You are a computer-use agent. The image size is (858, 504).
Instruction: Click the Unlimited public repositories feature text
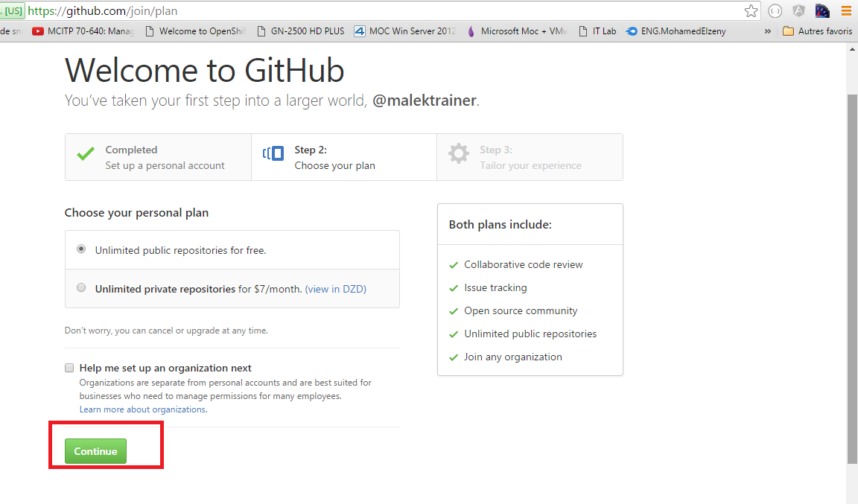530,334
